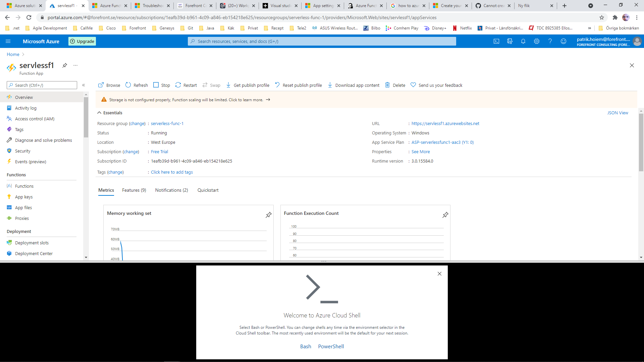Switch to the Features (9) tab

[x=134, y=190]
